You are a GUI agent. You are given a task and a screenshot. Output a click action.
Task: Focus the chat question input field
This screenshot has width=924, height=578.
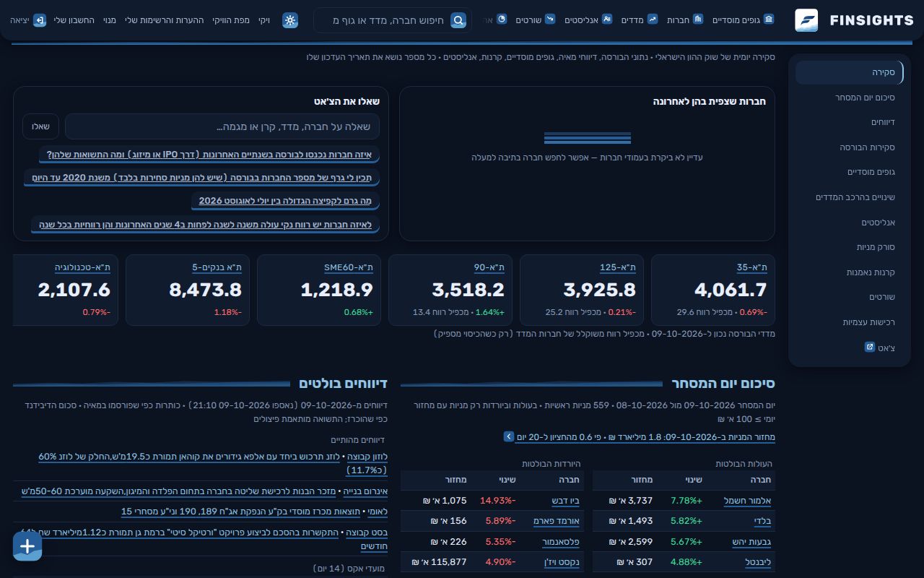pos(222,126)
